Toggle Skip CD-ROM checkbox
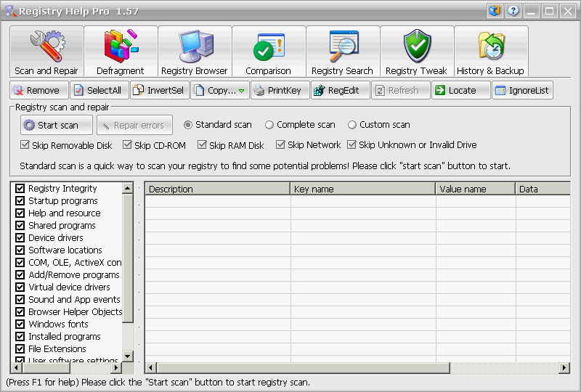The width and height of the screenshot is (581, 392). [127, 145]
